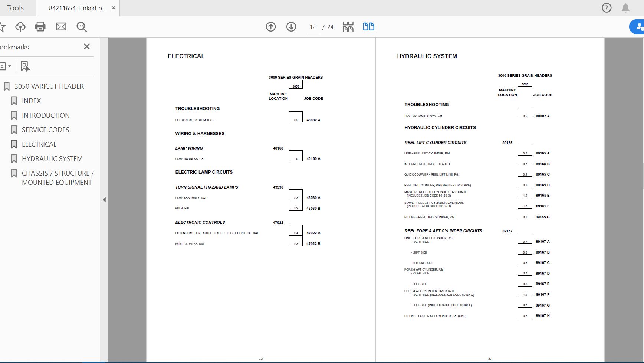Open the Find text magnifier tool
644x363 pixels.
(x=82, y=27)
